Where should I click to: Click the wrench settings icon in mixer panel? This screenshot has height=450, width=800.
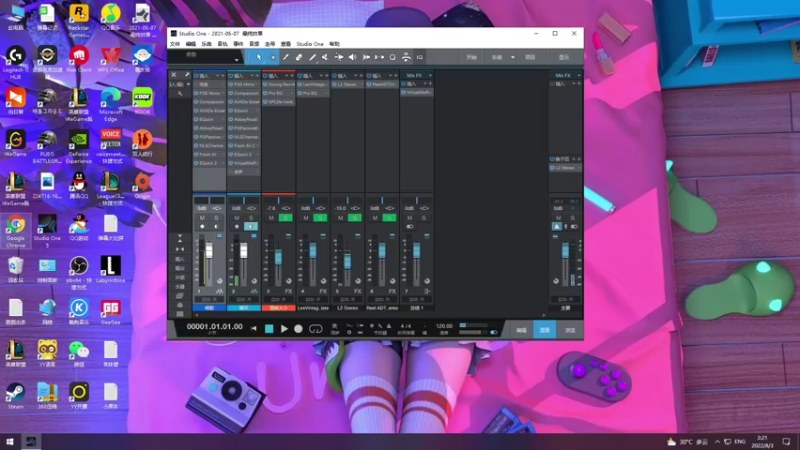click(180, 93)
